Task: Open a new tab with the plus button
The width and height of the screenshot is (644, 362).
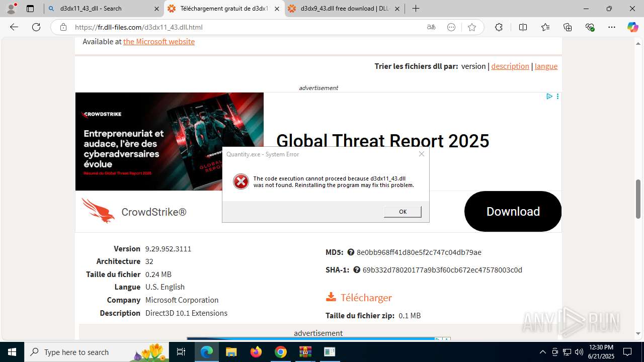Action: coord(416,9)
